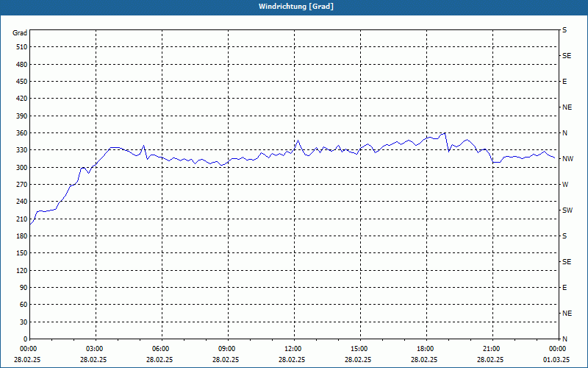The width and height of the screenshot is (588, 368).
Task: Click the 60 y-axis value
Action: [24, 305]
